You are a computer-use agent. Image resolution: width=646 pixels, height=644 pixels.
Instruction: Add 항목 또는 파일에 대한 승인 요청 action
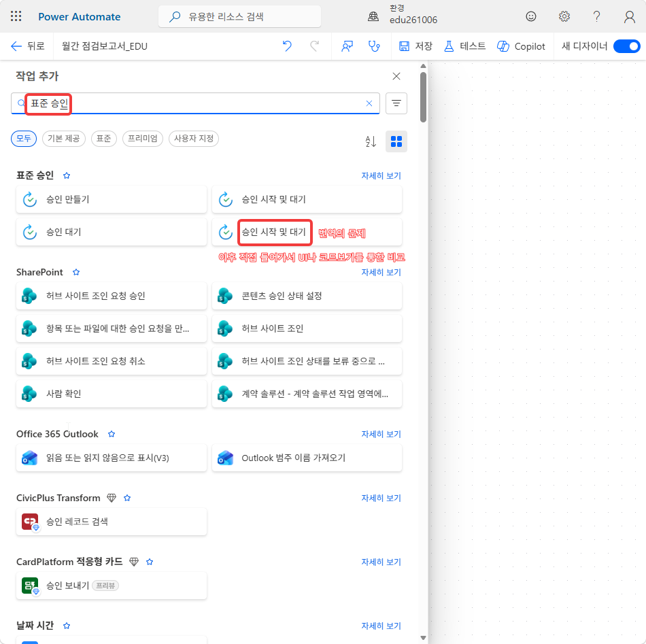click(x=112, y=328)
